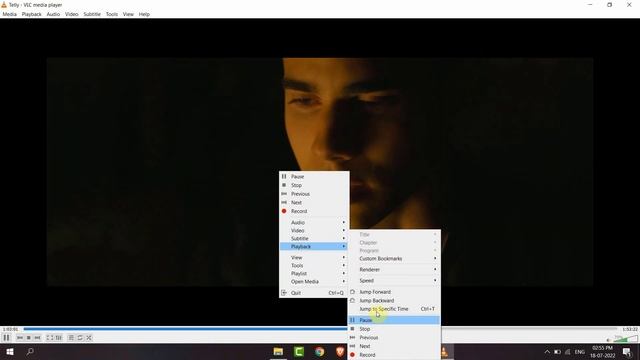Seek on the blue playback progress bar

click(x=320, y=329)
